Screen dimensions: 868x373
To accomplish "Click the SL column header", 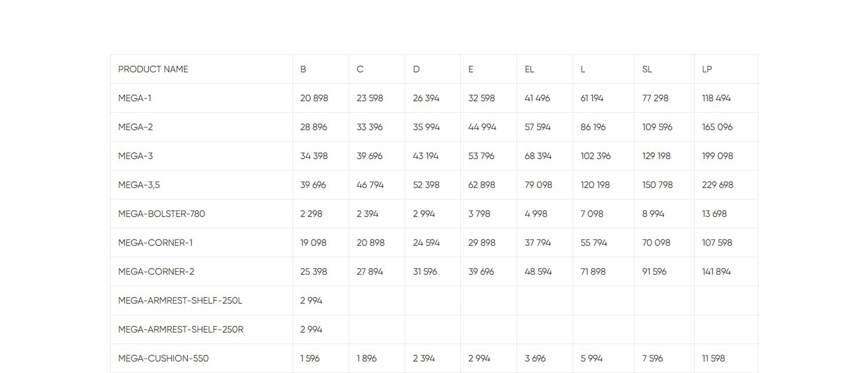I will pyautogui.click(x=647, y=69).
